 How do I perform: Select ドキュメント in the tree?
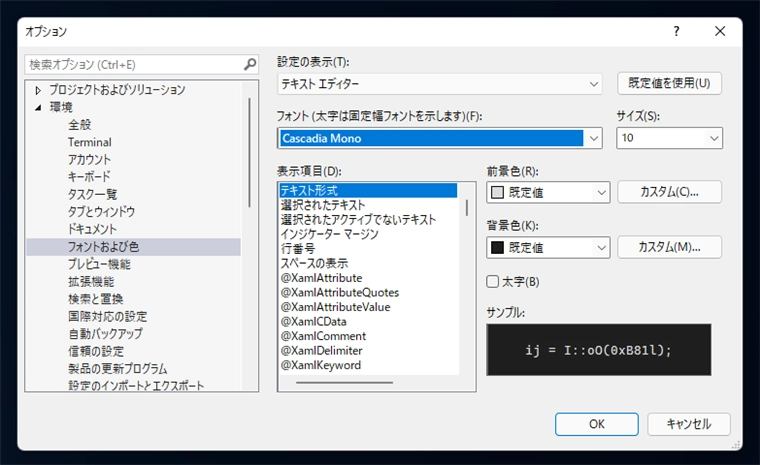[x=92, y=229]
